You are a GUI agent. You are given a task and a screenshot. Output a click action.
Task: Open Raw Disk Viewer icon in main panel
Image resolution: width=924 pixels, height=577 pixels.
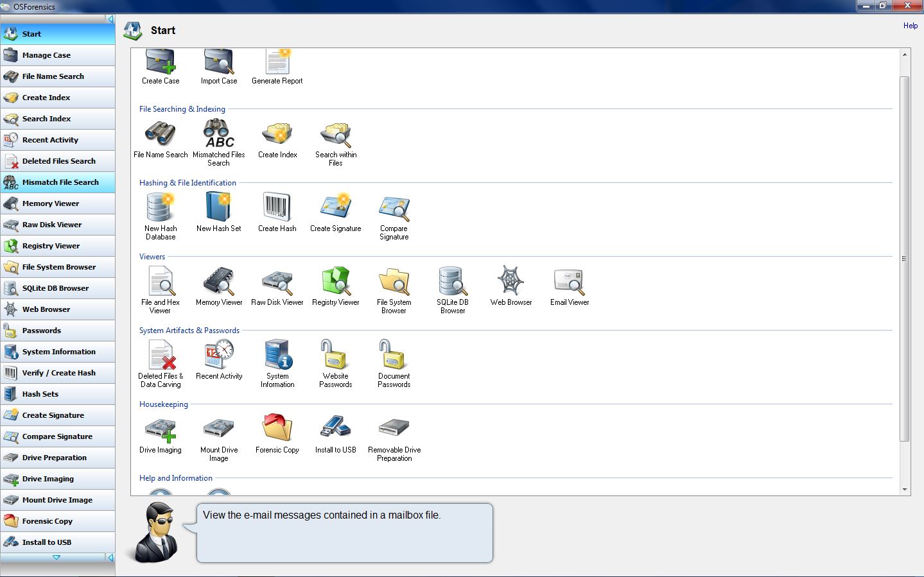(277, 282)
